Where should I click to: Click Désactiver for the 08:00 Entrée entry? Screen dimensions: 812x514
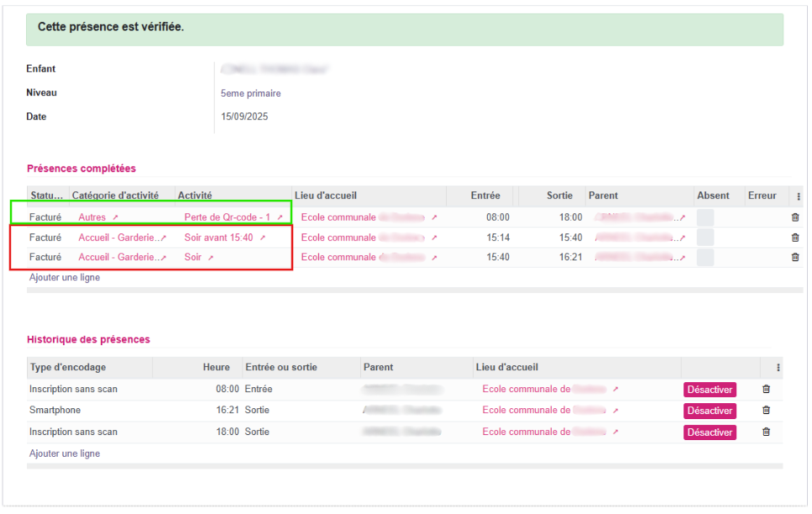pos(709,390)
